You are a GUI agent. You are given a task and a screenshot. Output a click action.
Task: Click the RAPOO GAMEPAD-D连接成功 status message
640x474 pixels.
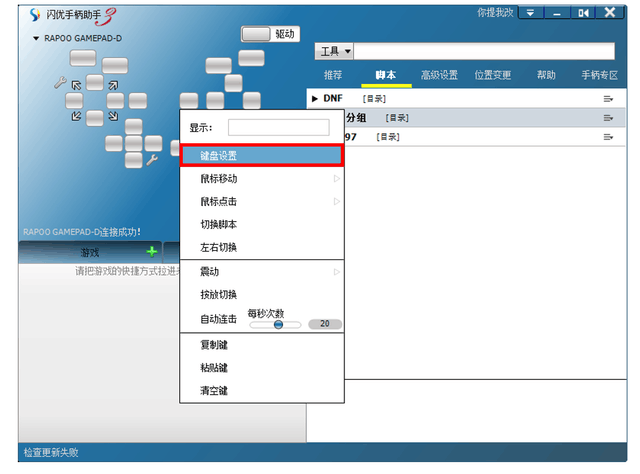pos(82,232)
